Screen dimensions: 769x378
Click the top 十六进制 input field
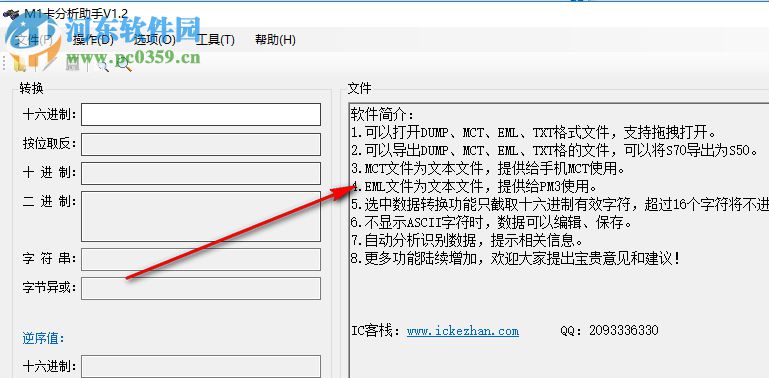tap(201, 115)
